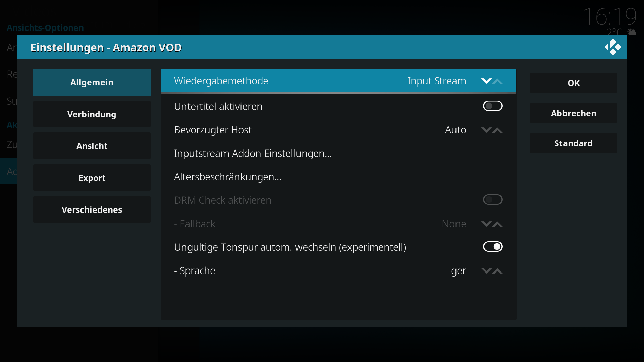Screen dimensions: 644x362
Task: Open the Verschiedenes category
Action: coord(92,209)
